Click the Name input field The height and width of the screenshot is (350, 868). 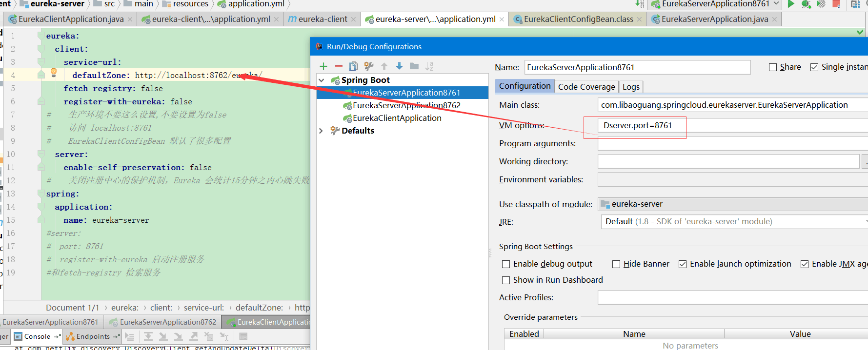[x=637, y=67]
